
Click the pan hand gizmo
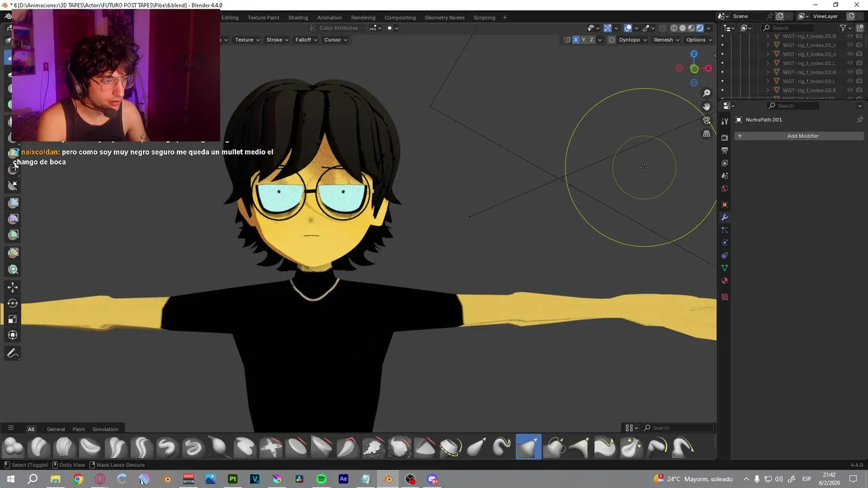click(x=707, y=106)
